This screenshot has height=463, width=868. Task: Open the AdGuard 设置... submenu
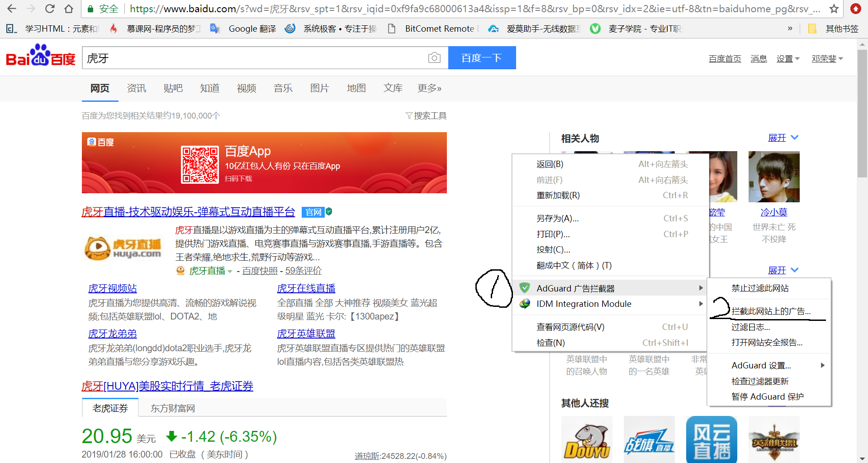point(769,365)
